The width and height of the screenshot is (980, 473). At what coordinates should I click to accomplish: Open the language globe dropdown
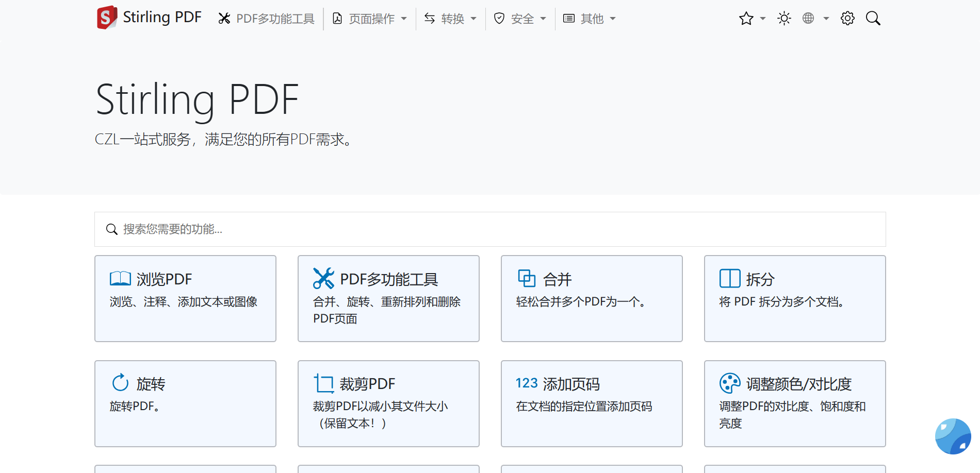[815, 19]
